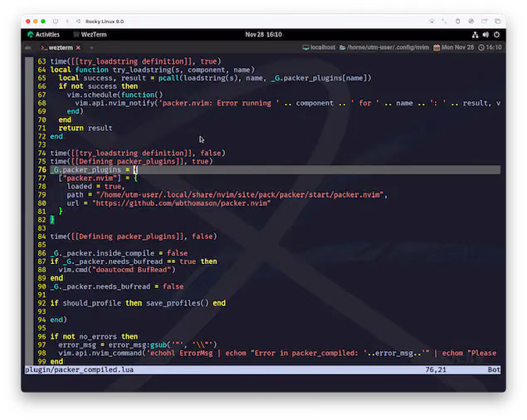The height and width of the screenshot is (420, 527).
Task: Click the left tab-bar indicator before wezterm tab
Action: [28, 48]
